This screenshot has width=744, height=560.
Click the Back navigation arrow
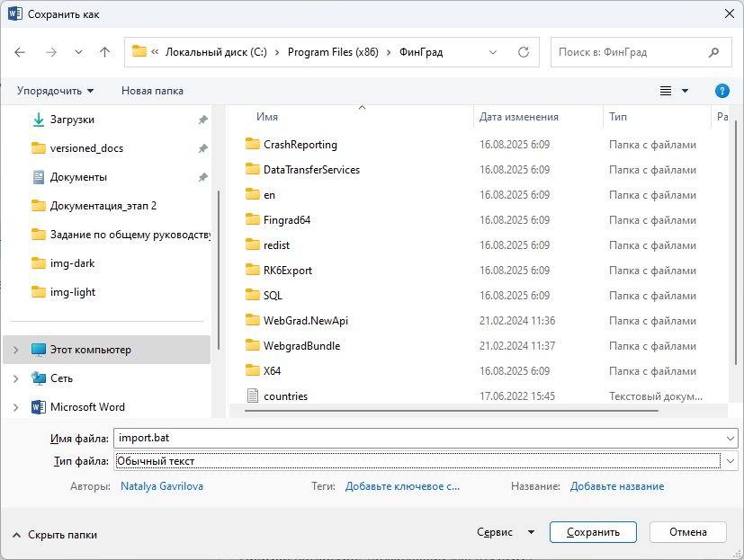pyautogui.click(x=21, y=52)
